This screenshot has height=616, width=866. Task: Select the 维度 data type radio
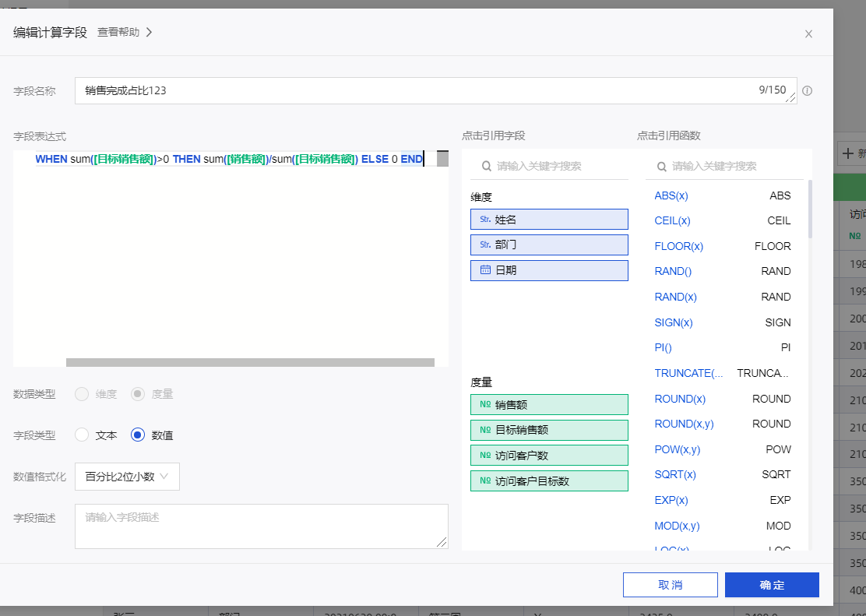pyautogui.click(x=82, y=394)
